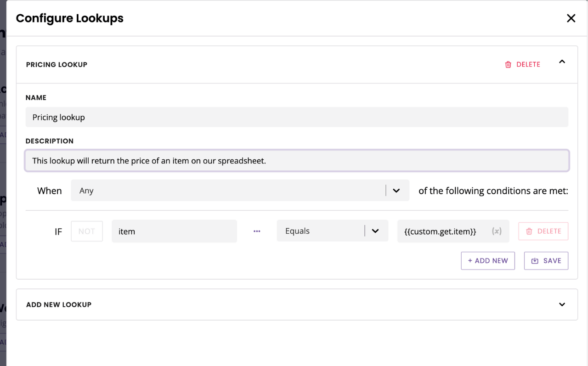Click the red trash icon in Pricing Lookup header
Screen dimensions: 588x366
coord(508,65)
